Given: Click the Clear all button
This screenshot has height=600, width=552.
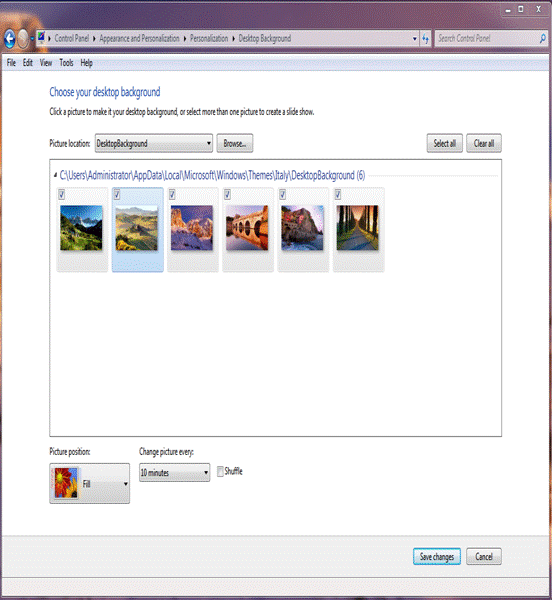Looking at the screenshot, I should pyautogui.click(x=484, y=143).
